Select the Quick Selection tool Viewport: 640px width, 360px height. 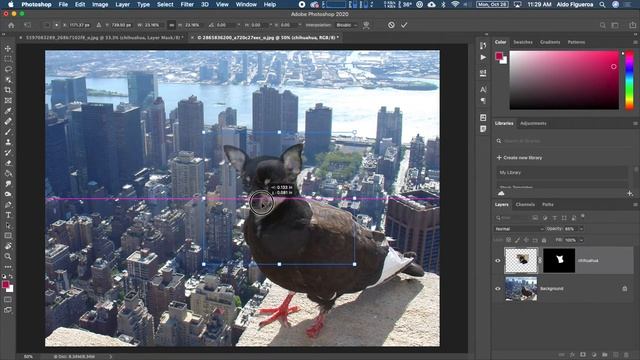click(8, 80)
